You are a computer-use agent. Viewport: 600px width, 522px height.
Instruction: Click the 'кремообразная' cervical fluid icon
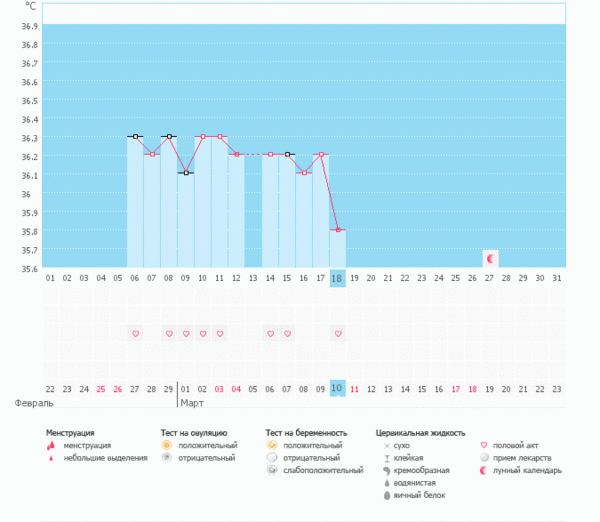386,470
